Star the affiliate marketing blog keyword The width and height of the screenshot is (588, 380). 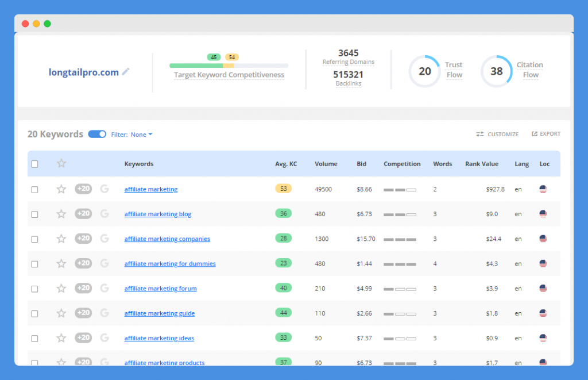pos(61,214)
